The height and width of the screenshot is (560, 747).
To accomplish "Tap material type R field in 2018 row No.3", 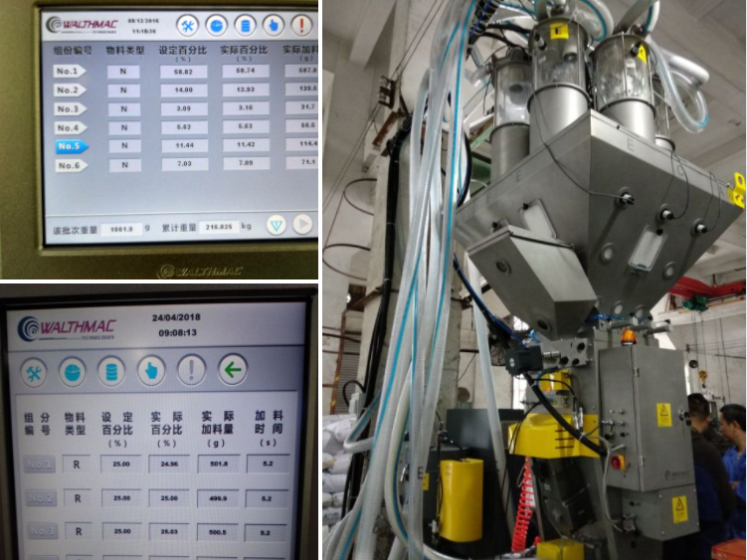I will pos(79,531).
